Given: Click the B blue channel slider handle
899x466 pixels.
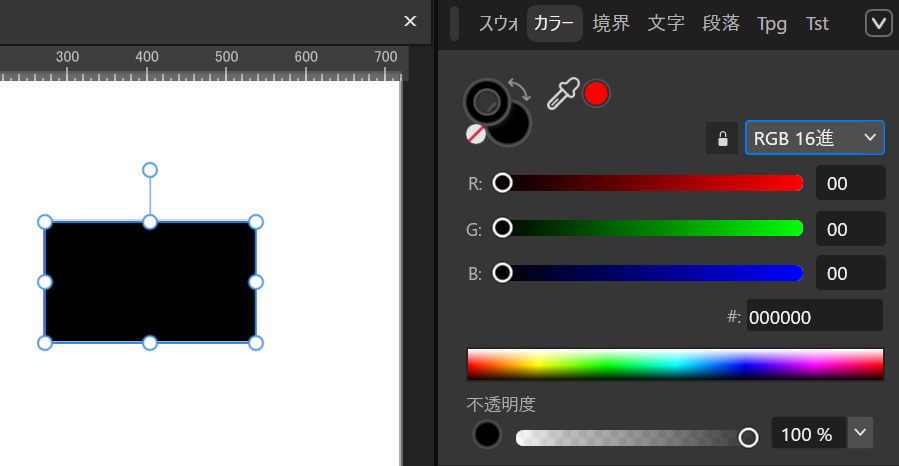Looking at the screenshot, I should click(502, 273).
